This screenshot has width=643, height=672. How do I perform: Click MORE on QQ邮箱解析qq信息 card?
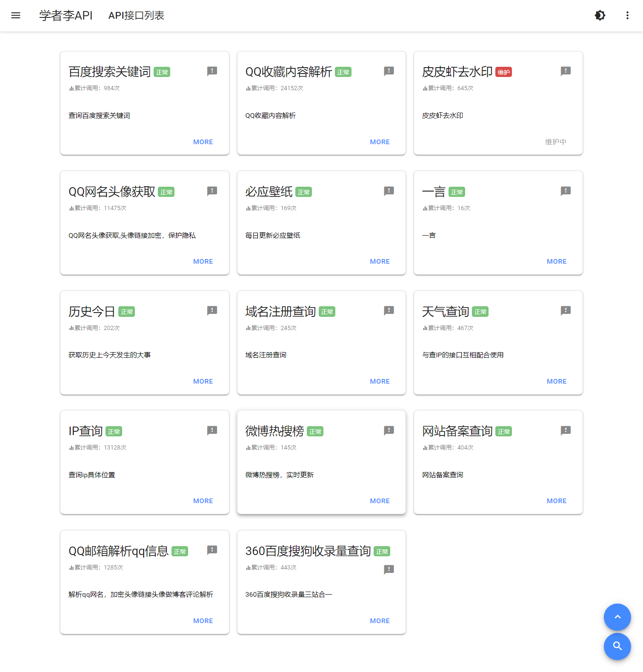coord(203,621)
